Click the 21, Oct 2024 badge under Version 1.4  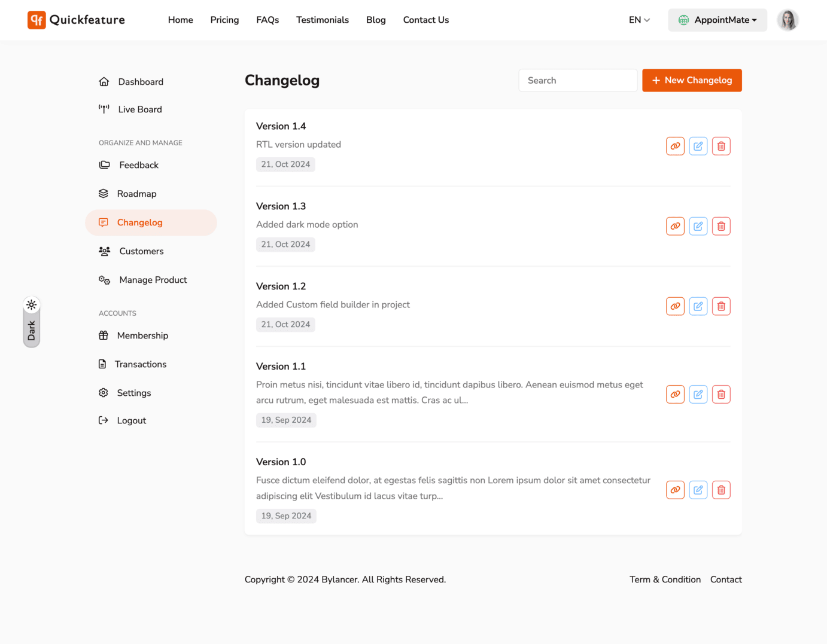pos(285,164)
